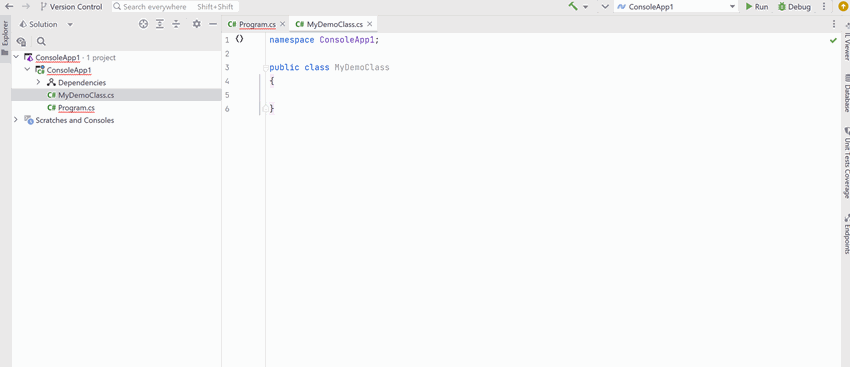
Task: Click the Debug bug button
Action: tap(794, 7)
